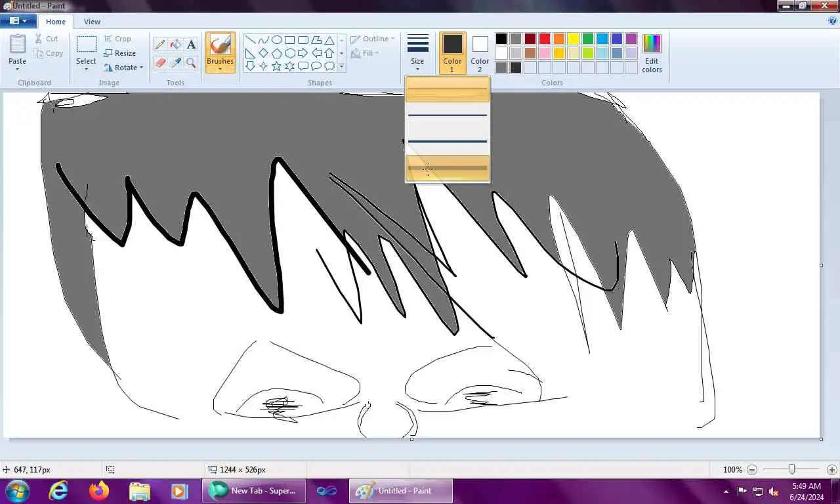Switch to the Home tab

click(56, 22)
